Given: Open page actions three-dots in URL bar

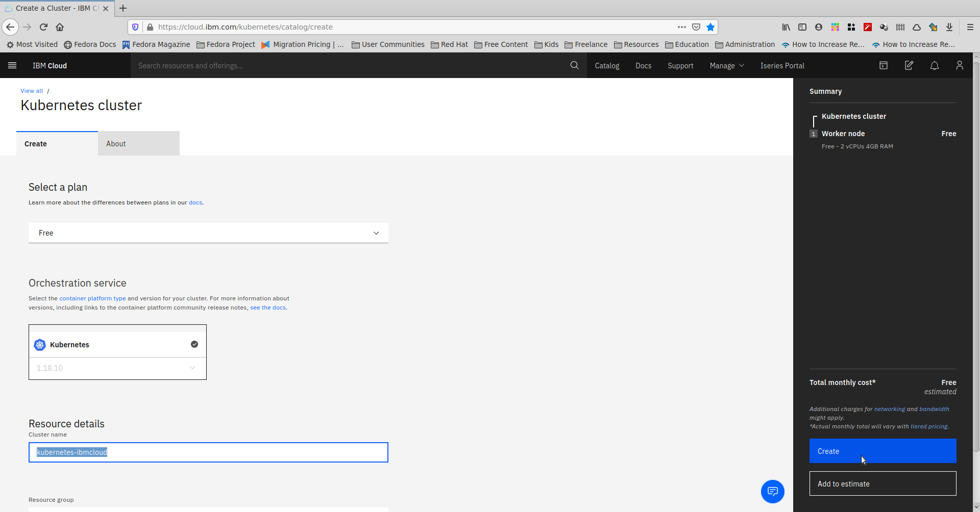Looking at the screenshot, I should 682,27.
